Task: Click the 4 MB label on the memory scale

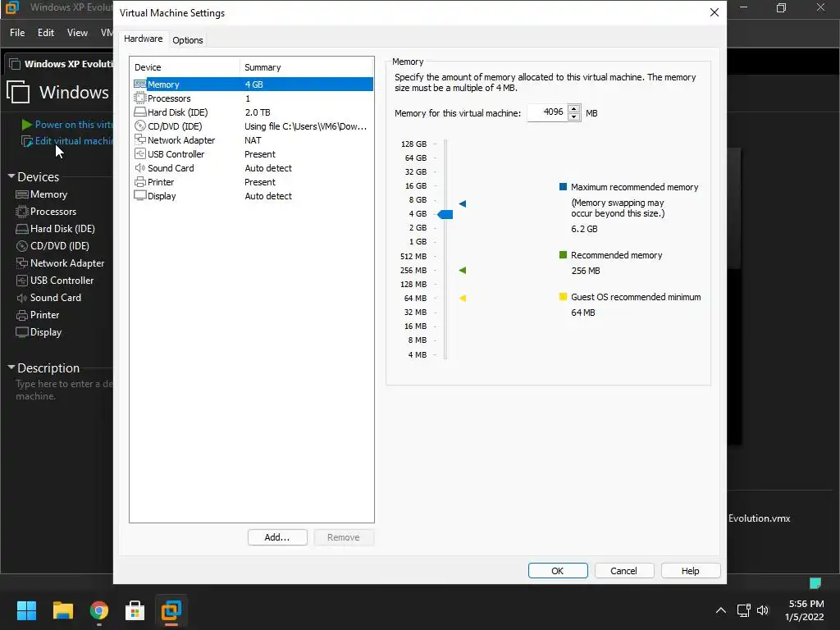Action: point(418,354)
